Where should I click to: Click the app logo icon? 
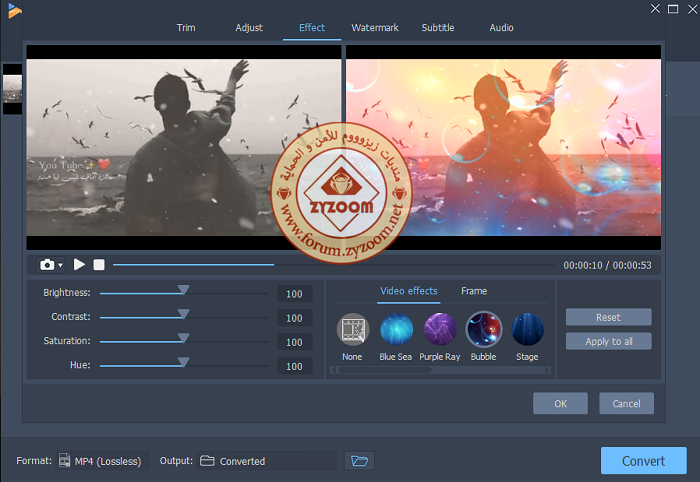click(14, 11)
